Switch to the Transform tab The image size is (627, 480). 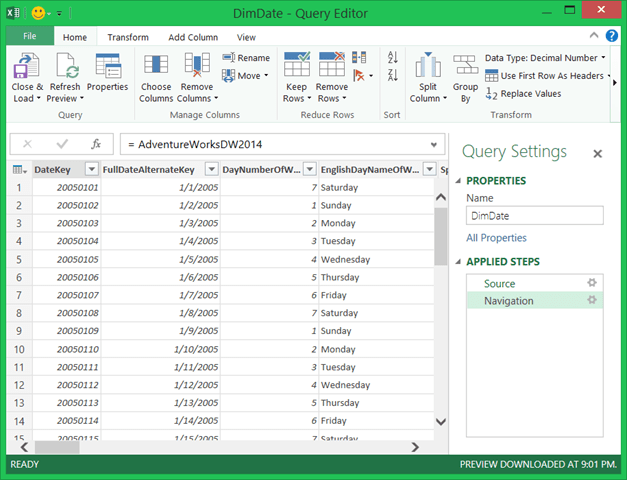pos(128,37)
